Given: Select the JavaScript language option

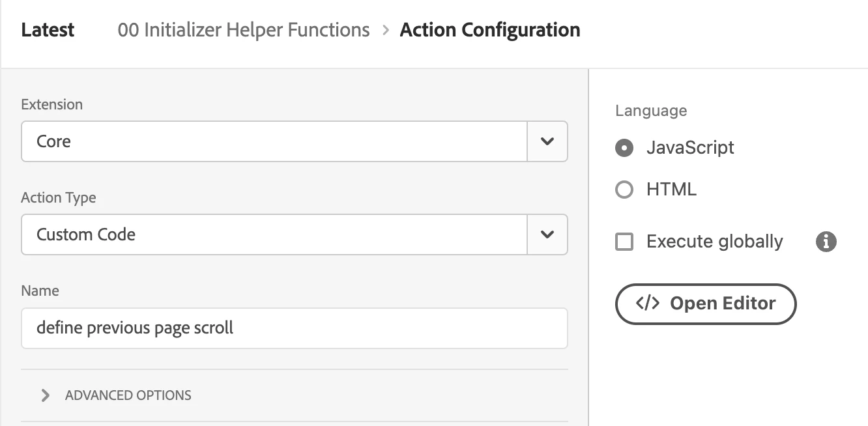Looking at the screenshot, I should 624,148.
